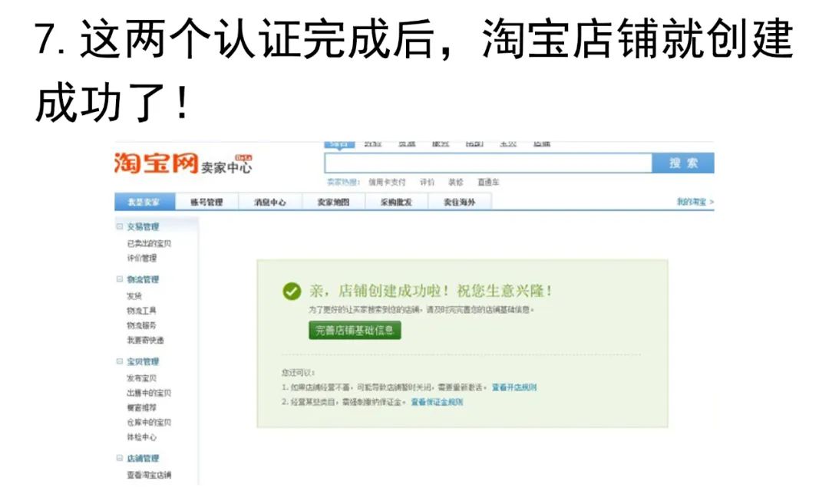The image size is (829, 504).
Task: Open the 消息中心 tab
Action: (269, 201)
